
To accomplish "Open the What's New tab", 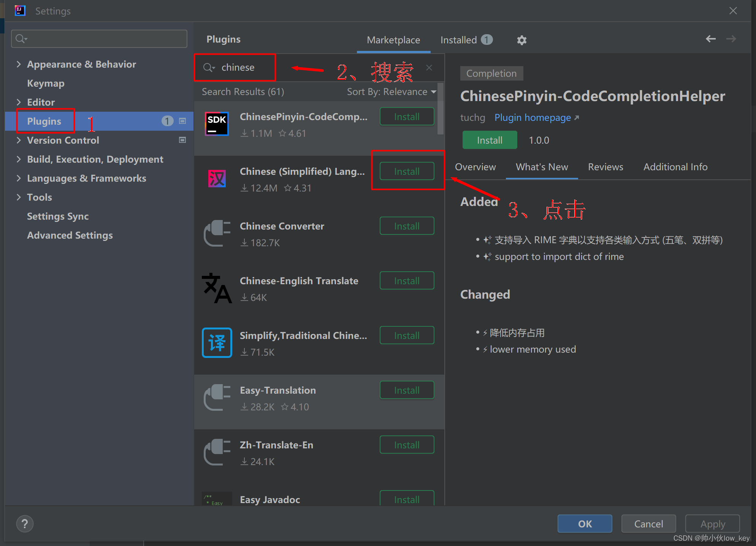I will (x=542, y=167).
